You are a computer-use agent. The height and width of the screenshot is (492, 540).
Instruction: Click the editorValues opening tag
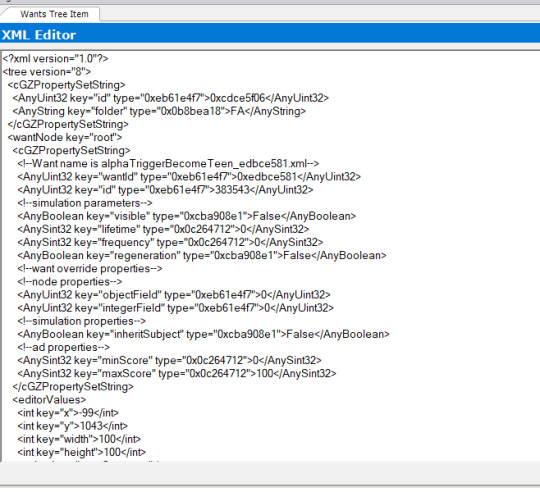tap(49, 400)
